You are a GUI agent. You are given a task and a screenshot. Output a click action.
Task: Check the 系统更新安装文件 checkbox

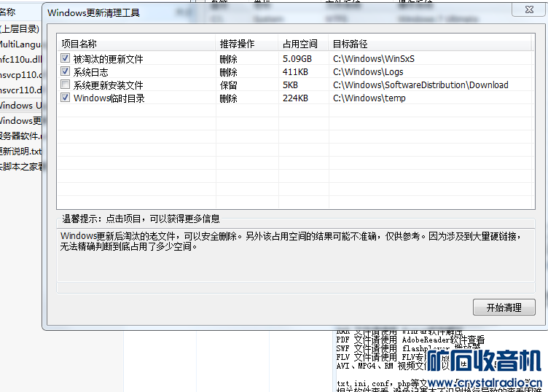[65, 85]
